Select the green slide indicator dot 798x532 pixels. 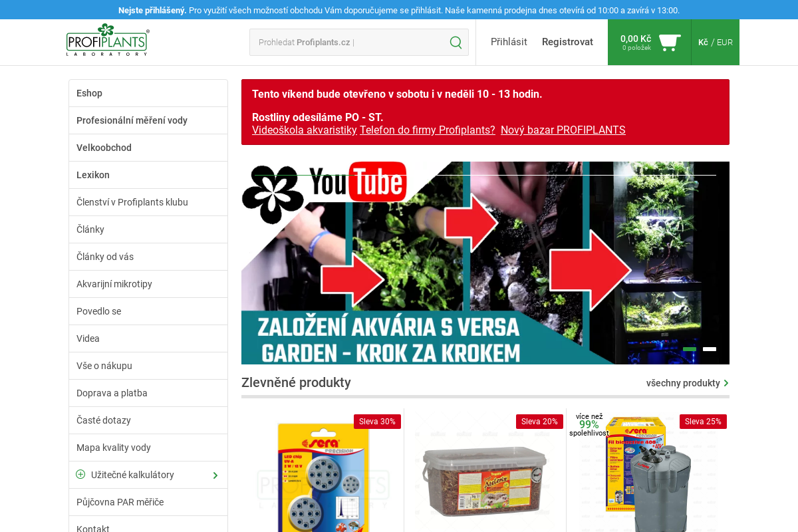point(688,348)
